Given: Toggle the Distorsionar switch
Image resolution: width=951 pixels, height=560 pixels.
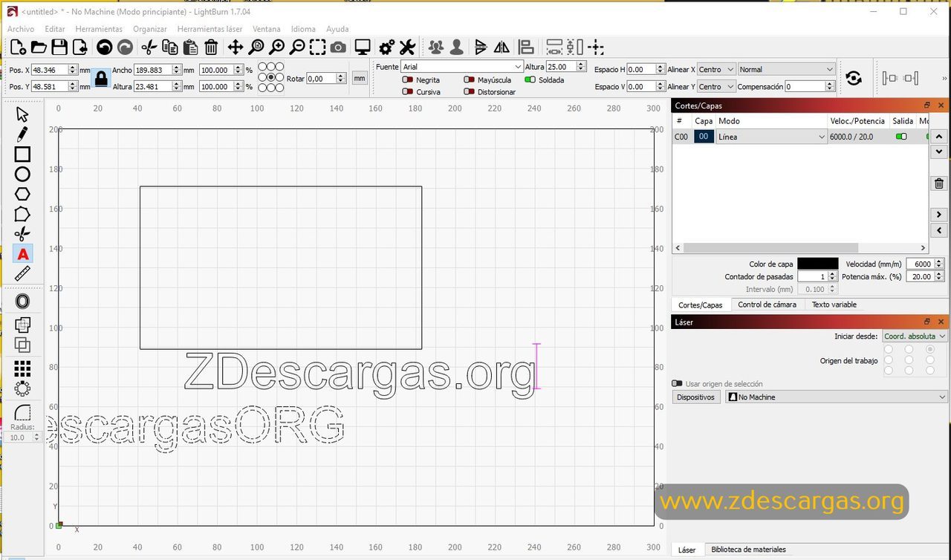Looking at the screenshot, I should (469, 92).
